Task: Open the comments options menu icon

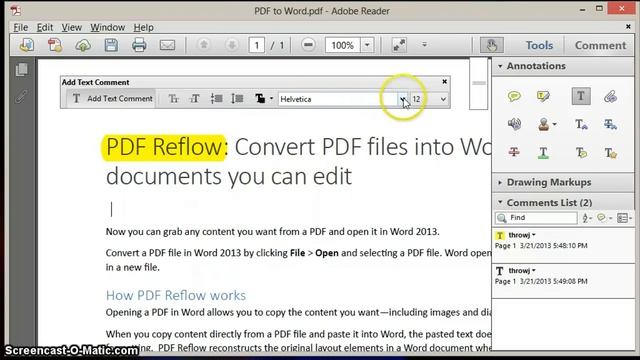Action: click(624, 218)
